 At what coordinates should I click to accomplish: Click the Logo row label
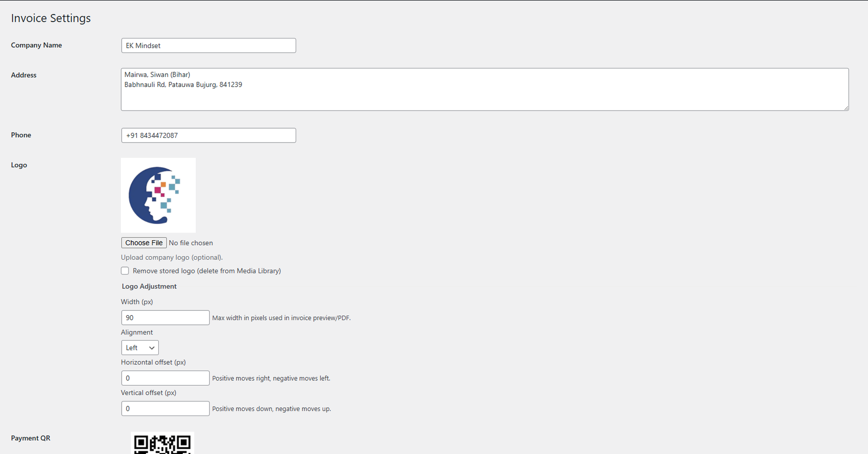[19, 165]
